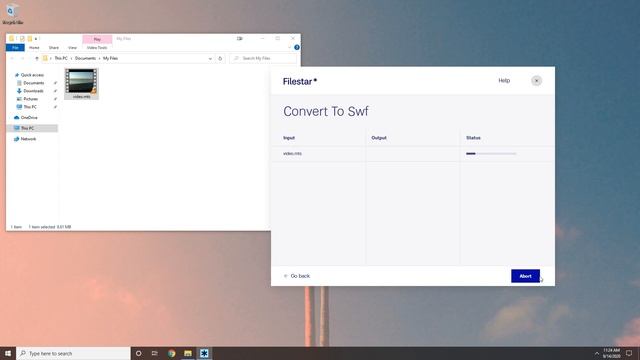Select the video.mts thumbnail in File Explorer

point(81,84)
